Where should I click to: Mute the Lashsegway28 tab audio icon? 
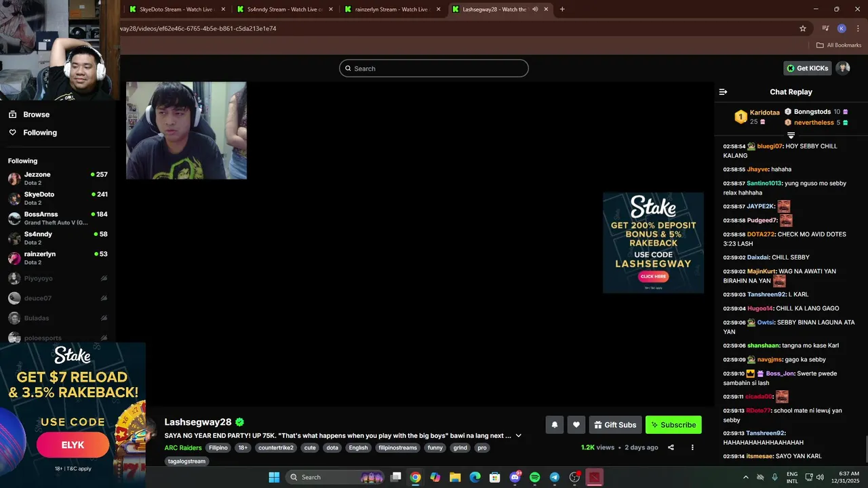click(535, 9)
